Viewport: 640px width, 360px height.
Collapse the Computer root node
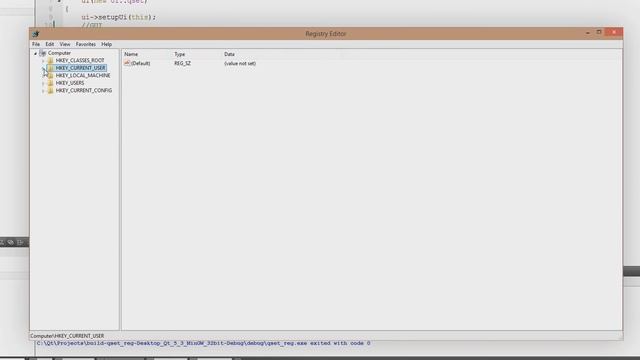coord(36,53)
